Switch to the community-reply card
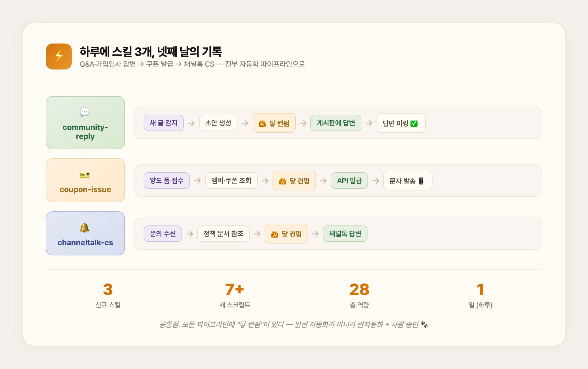Viewport: 588px width, 369px height. [x=85, y=123]
